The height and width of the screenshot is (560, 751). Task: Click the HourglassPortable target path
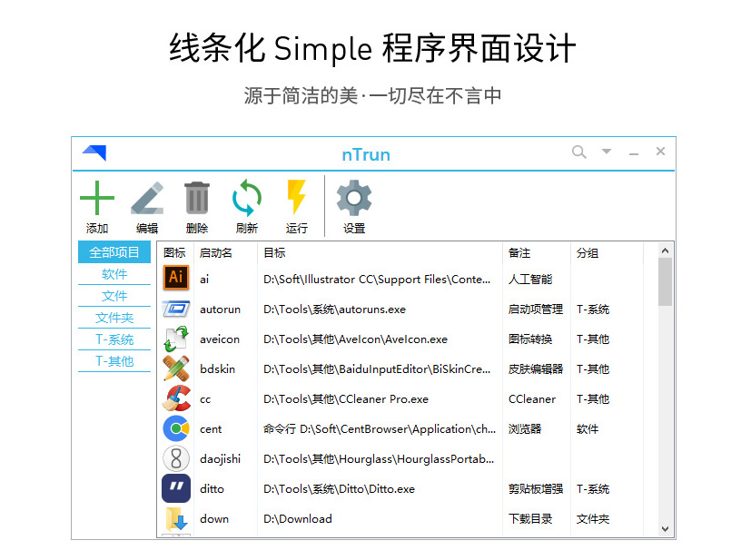point(379,458)
